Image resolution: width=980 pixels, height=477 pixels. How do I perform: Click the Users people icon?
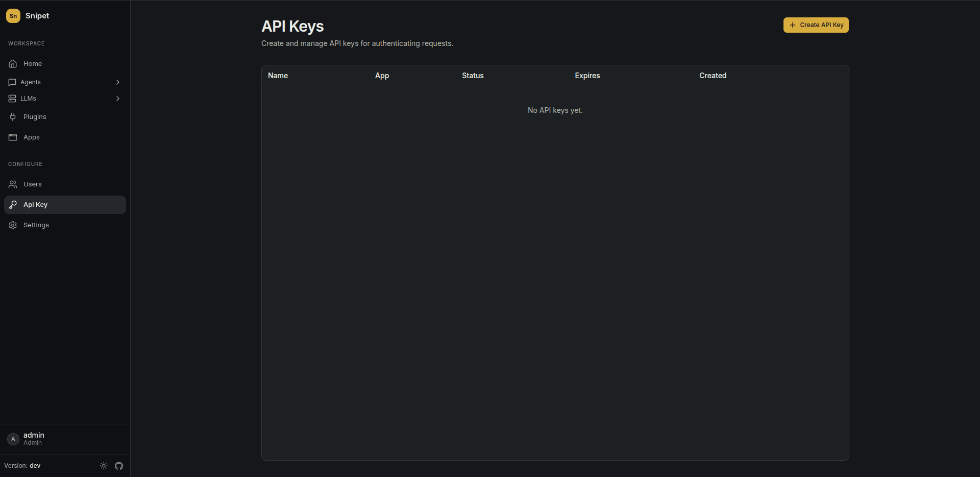(x=13, y=184)
